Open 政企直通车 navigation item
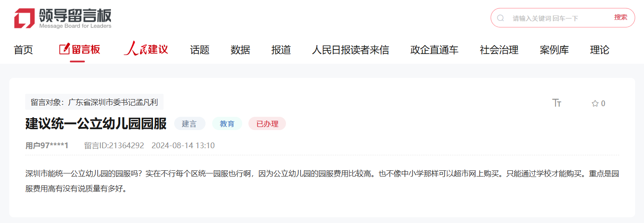This screenshot has height=223, width=644. [x=434, y=50]
